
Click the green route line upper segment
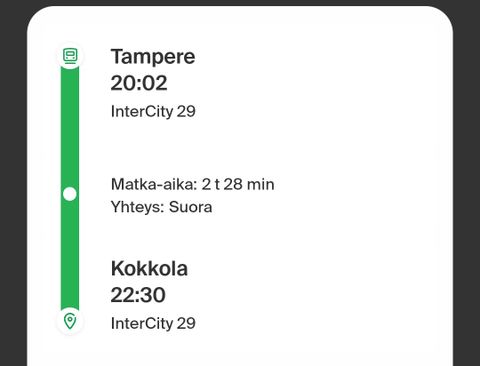click(x=70, y=127)
